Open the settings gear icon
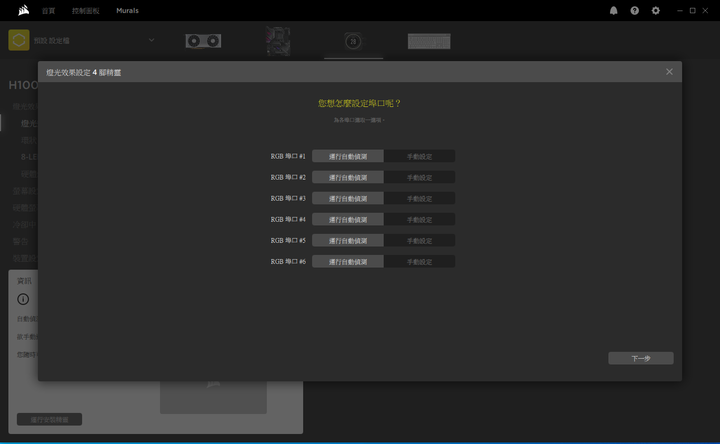The image size is (720, 444). 656,11
